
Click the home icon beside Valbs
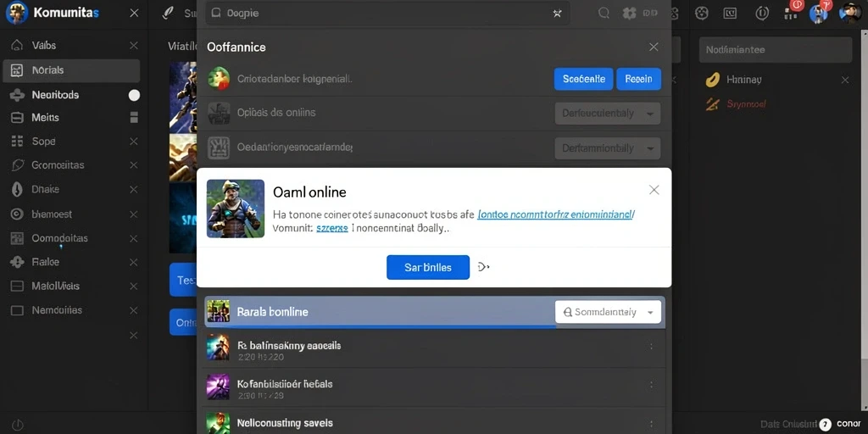point(17,46)
